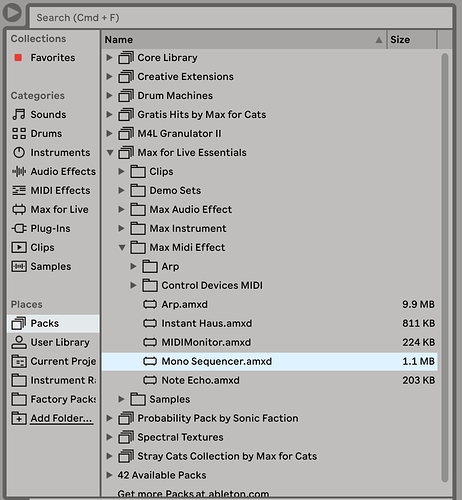Collapse the Max Midi Effect folder
The width and height of the screenshot is (462, 500).
122,248
